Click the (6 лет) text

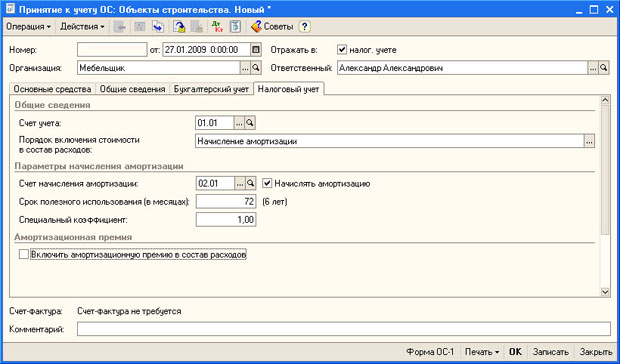[275, 202]
